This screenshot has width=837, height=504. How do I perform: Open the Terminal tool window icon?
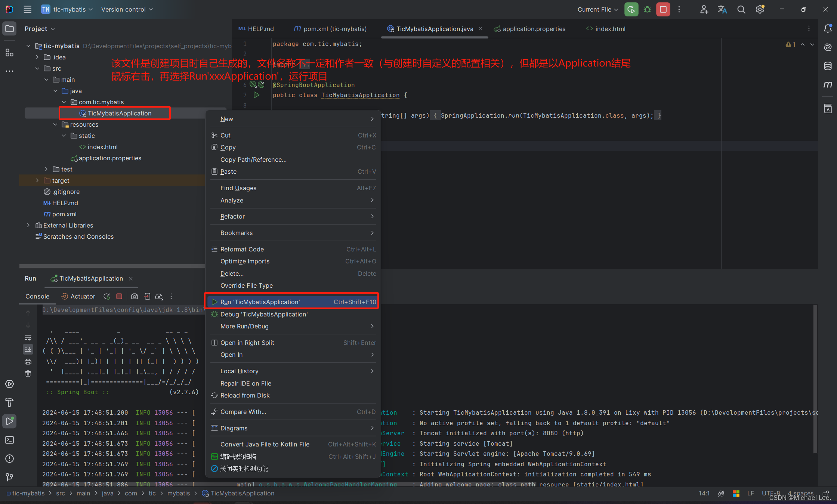pyautogui.click(x=10, y=440)
